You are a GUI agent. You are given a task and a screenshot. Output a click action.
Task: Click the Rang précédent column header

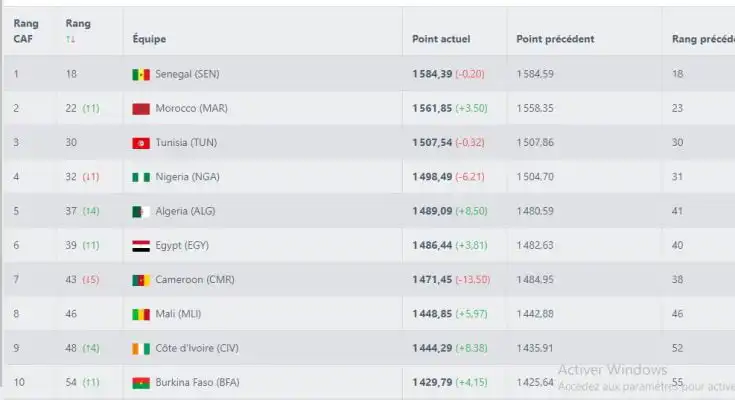[703, 39]
